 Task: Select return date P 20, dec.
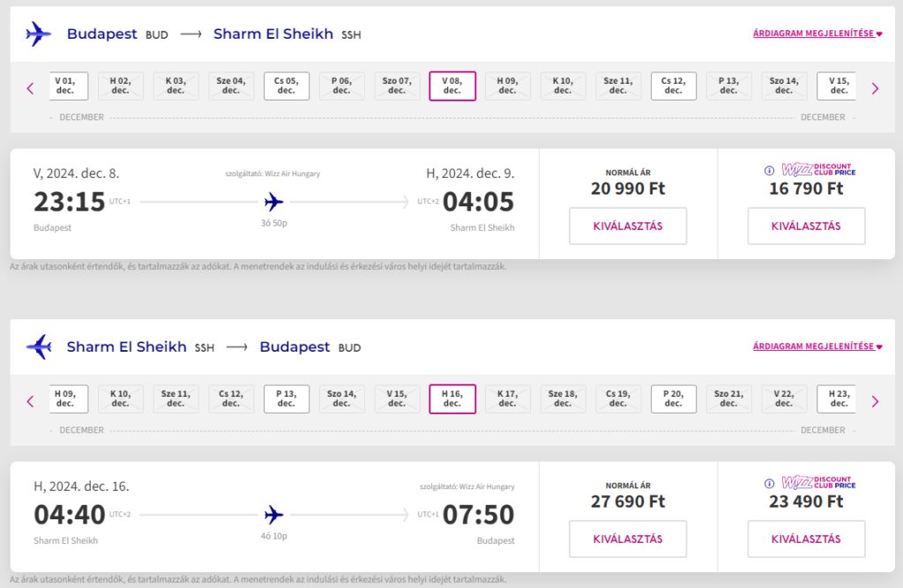tap(673, 398)
